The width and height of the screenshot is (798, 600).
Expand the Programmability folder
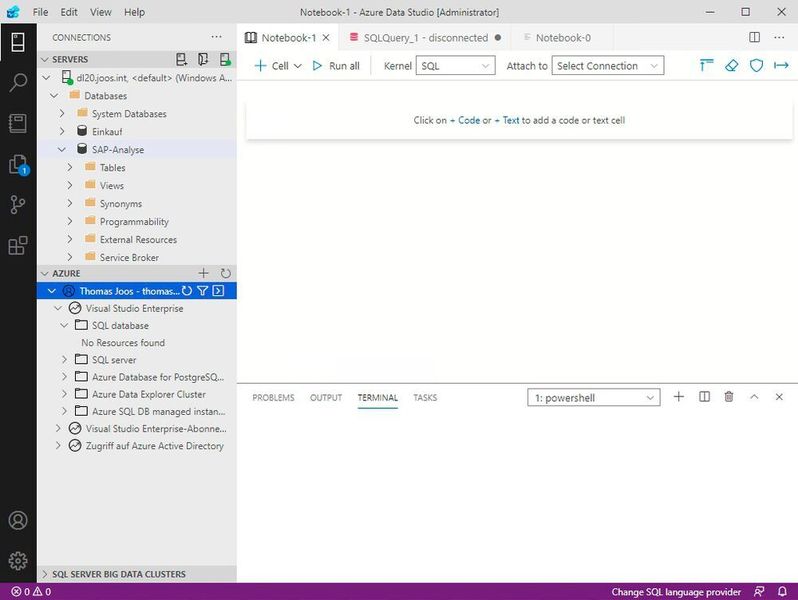click(70, 221)
